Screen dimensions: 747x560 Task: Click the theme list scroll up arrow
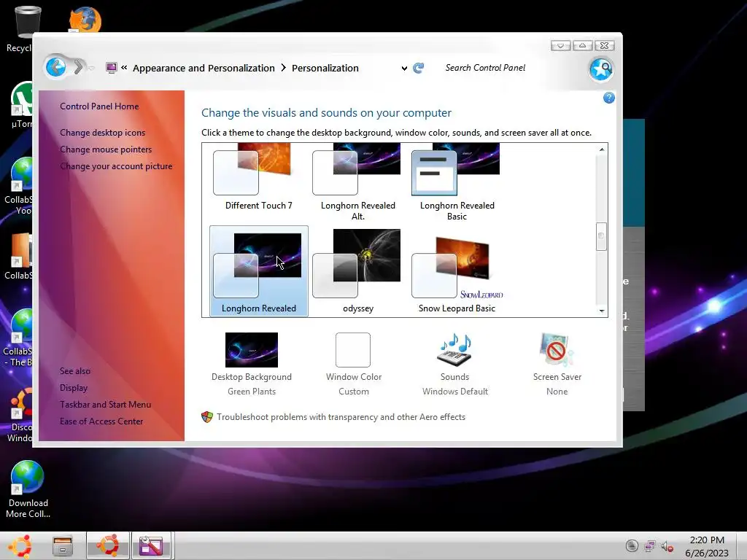point(602,149)
